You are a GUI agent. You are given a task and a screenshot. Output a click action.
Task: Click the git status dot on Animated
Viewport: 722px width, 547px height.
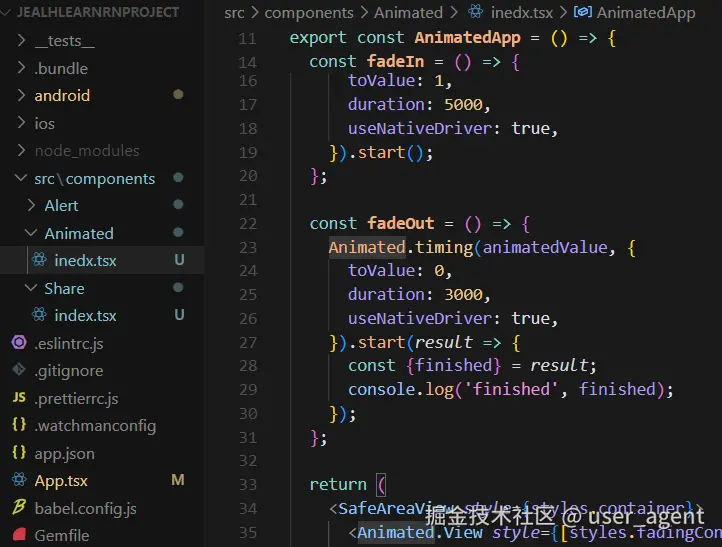178,233
